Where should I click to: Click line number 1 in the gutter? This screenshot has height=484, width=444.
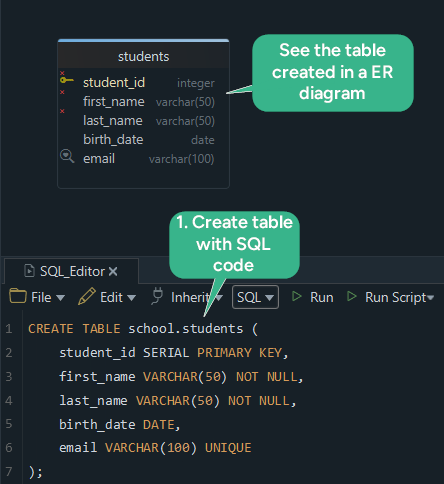[9, 329]
